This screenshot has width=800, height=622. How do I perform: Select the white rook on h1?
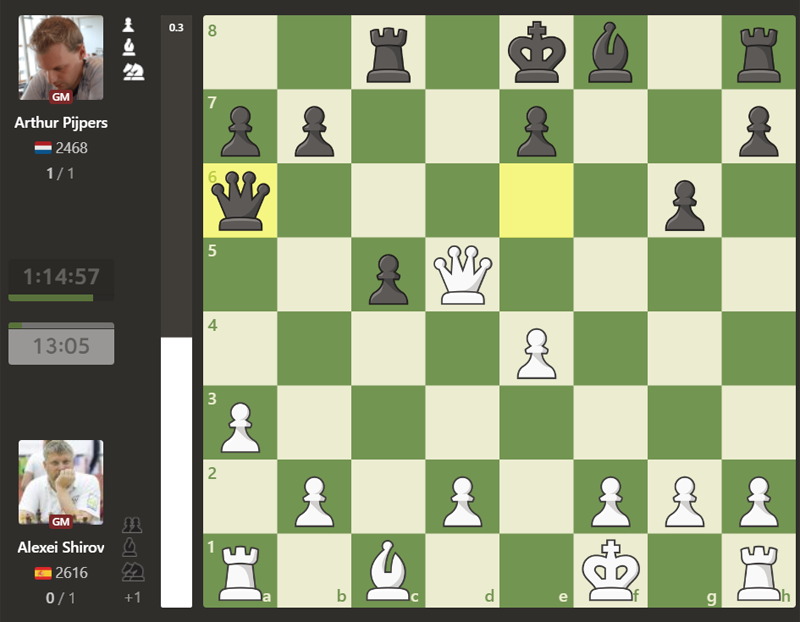pyautogui.click(x=758, y=570)
